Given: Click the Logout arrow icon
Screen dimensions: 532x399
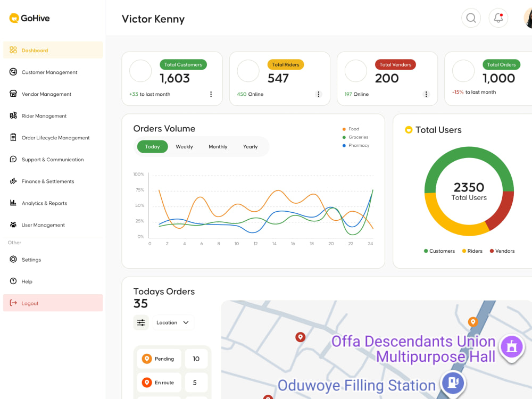Looking at the screenshot, I should pyautogui.click(x=13, y=303).
